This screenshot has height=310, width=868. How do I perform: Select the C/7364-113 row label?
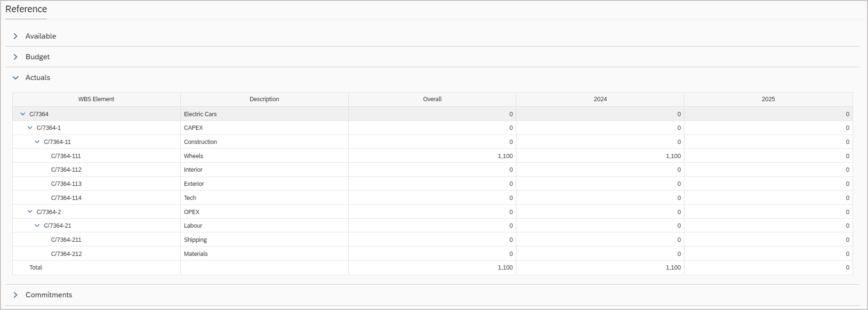click(66, 183)
